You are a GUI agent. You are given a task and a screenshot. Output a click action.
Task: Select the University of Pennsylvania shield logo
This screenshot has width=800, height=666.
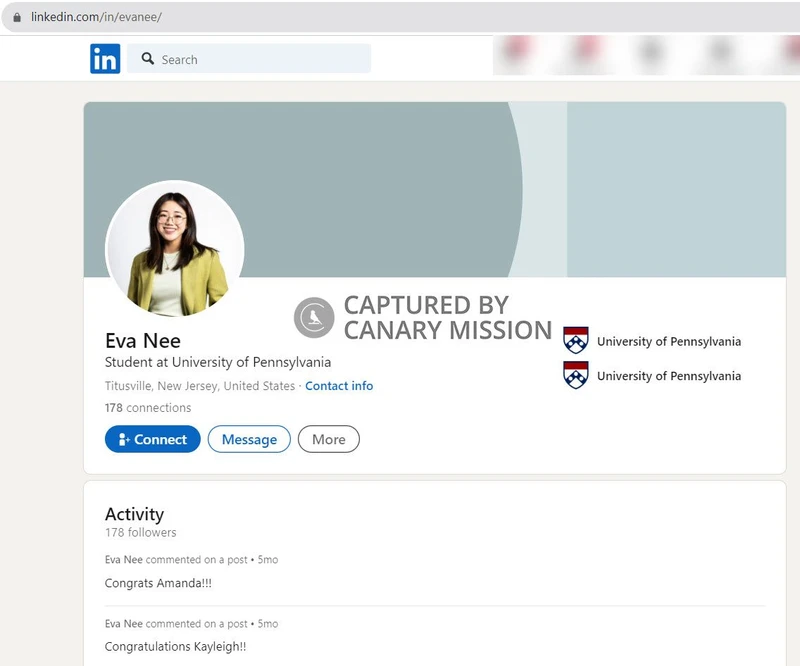[576, 340]
